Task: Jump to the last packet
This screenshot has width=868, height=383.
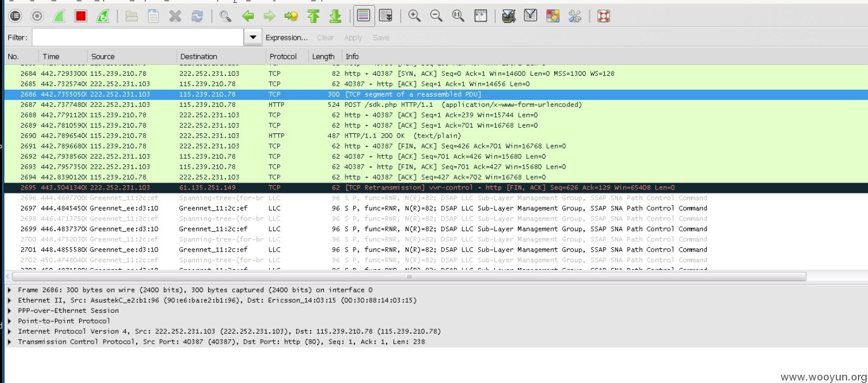Action: click(x=335, y=16)
